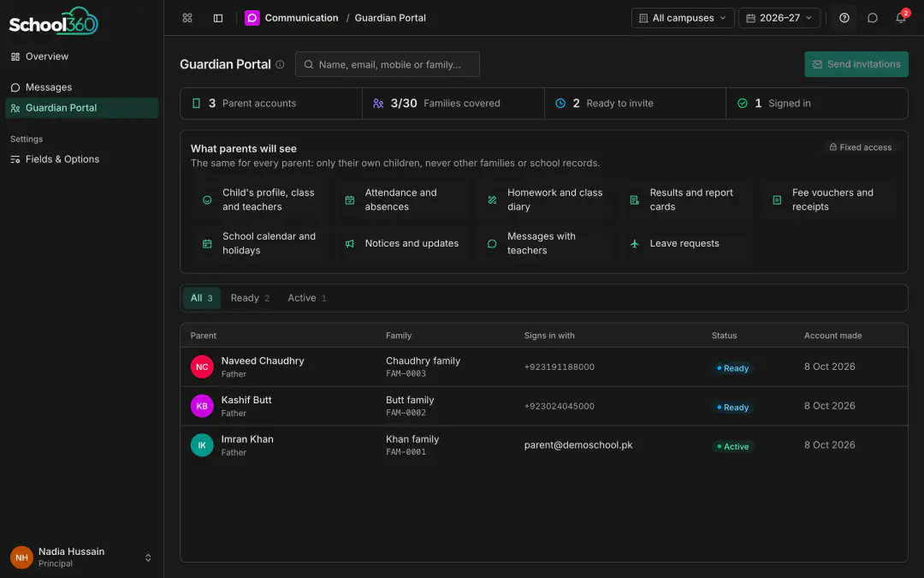Open the All campuses dropdown
This screenshot has width=924, height=578.
click(683, 18)
